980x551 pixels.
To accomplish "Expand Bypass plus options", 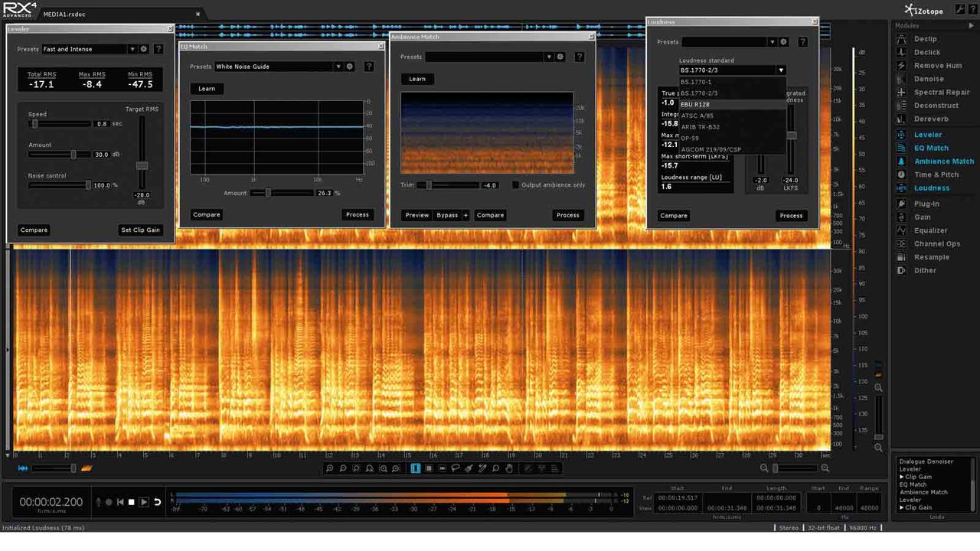I will [x=465, y=215].
